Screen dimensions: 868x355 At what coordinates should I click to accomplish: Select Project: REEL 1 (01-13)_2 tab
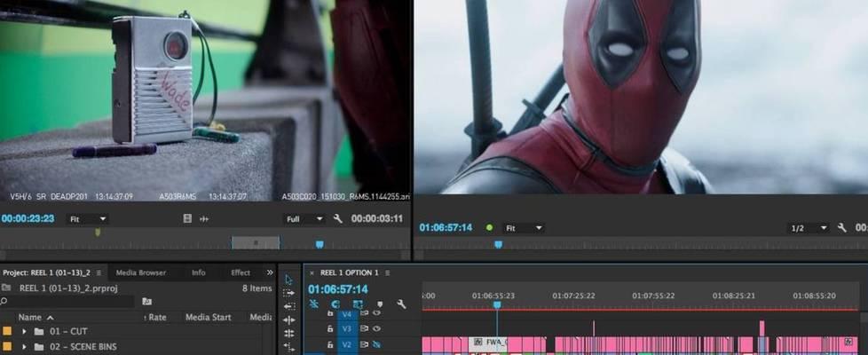coord(46,272)
